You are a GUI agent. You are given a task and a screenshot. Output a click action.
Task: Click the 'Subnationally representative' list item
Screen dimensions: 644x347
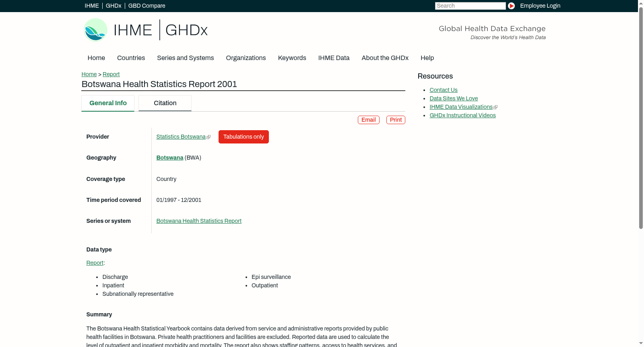pos(138,294)
